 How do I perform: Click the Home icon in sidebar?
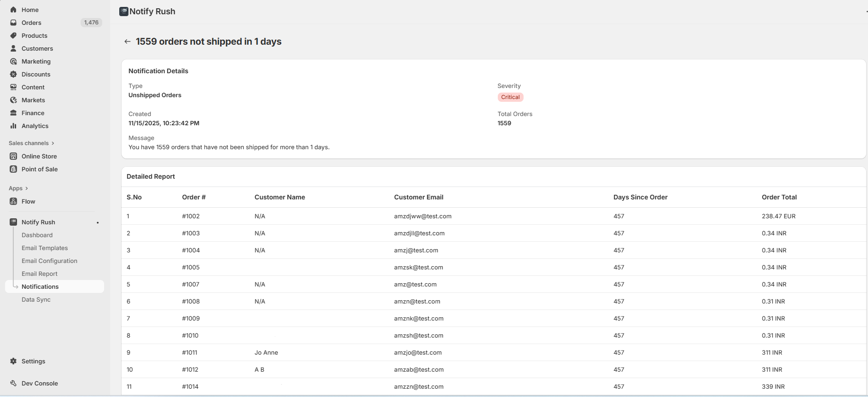pos(13,10)
